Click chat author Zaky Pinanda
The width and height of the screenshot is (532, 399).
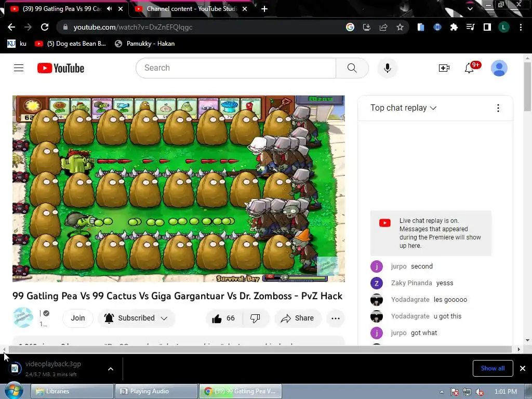pos(411,283)
